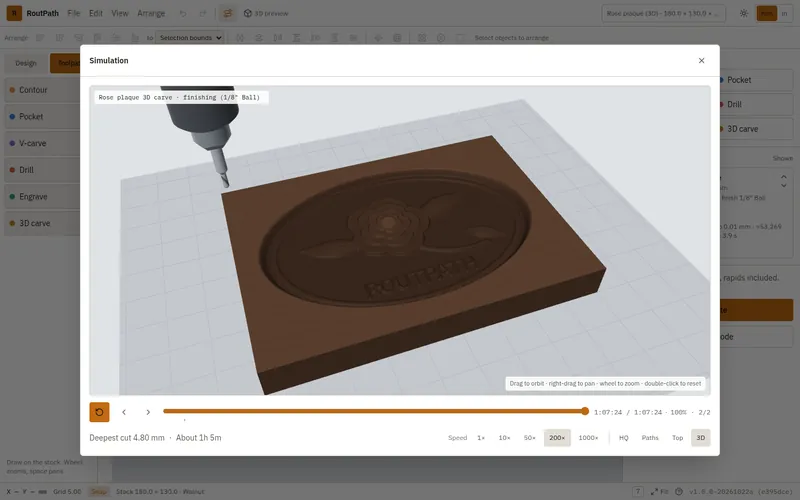
Task: Select Pocket in the left operations list
Action: pyautogui.click(x=43, y=116)
